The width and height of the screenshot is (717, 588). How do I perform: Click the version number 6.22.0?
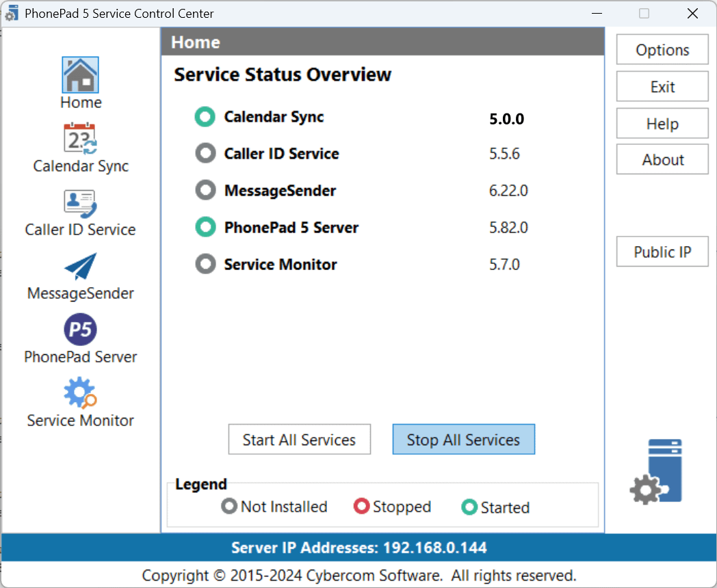[x=508, y=191]
